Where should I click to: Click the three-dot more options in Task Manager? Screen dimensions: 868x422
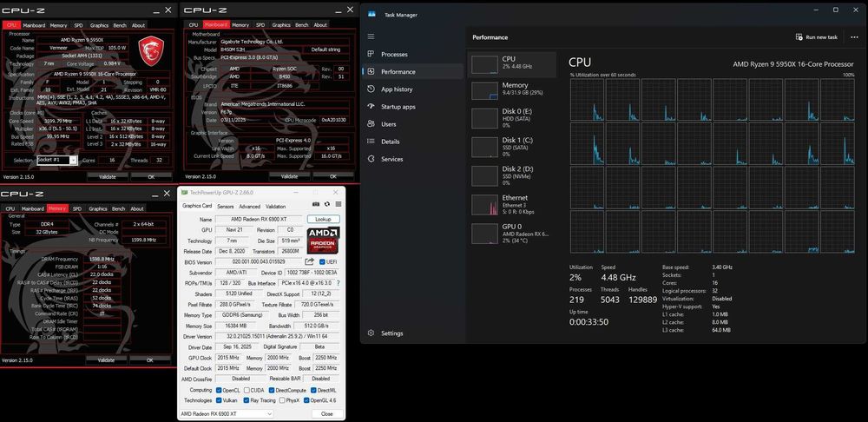click(x=854, y=37)
